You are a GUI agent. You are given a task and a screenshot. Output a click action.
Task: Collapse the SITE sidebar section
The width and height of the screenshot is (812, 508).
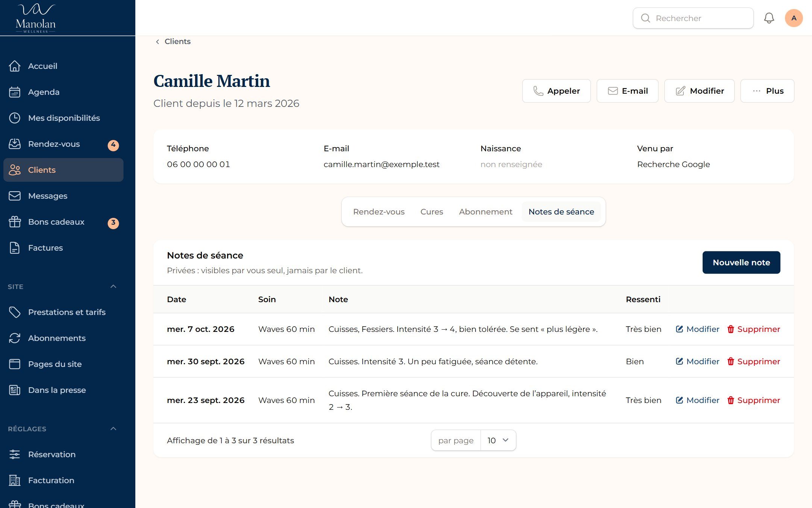click(x=113, y=286)
